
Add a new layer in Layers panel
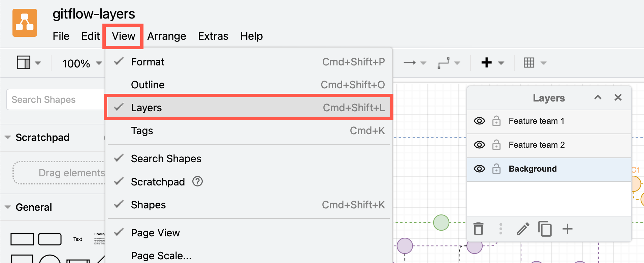[x=567, y=229]
